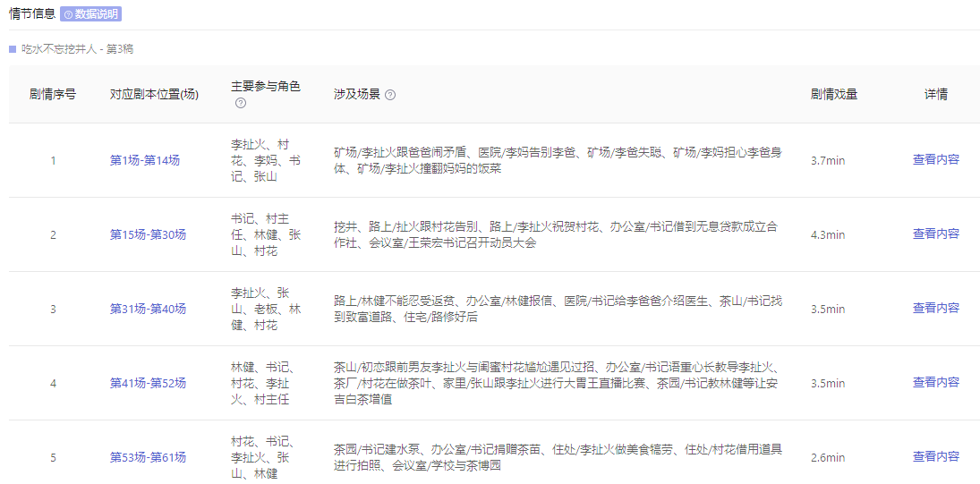980x484 pixels.
Task: Open the 数据说明 data explanation badge
Action: pyautogui.click(x=90, y=13)
